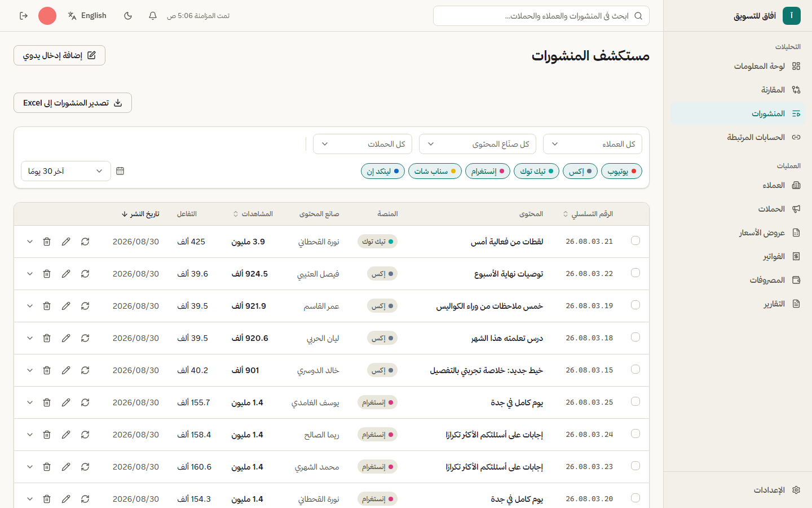Click the posts search input field

coord(541,16)
